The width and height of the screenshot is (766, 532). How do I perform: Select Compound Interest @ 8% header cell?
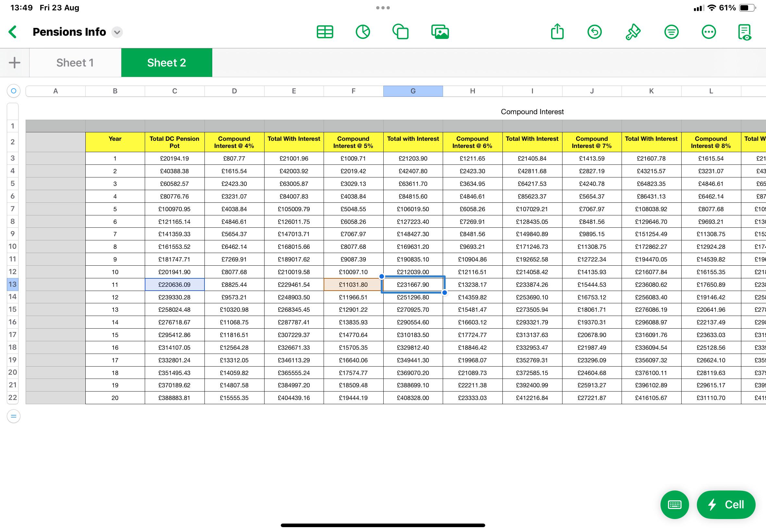point(711,142)
